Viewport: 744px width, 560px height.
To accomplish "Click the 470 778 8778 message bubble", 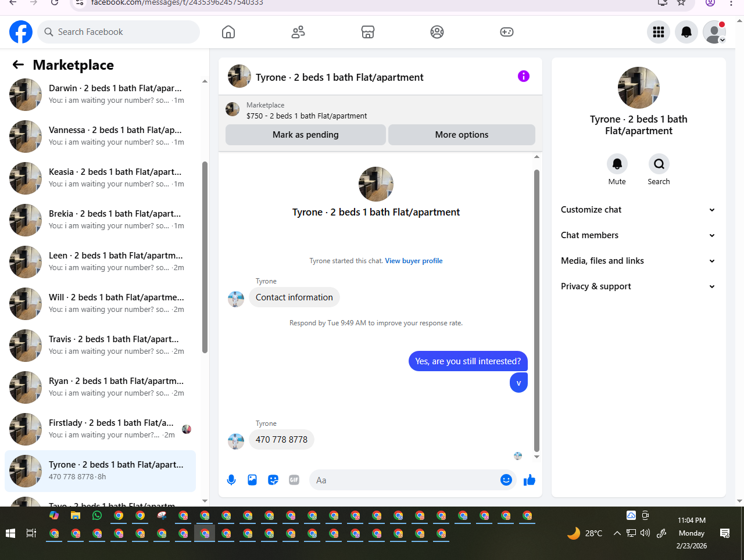I will [281, 440].
